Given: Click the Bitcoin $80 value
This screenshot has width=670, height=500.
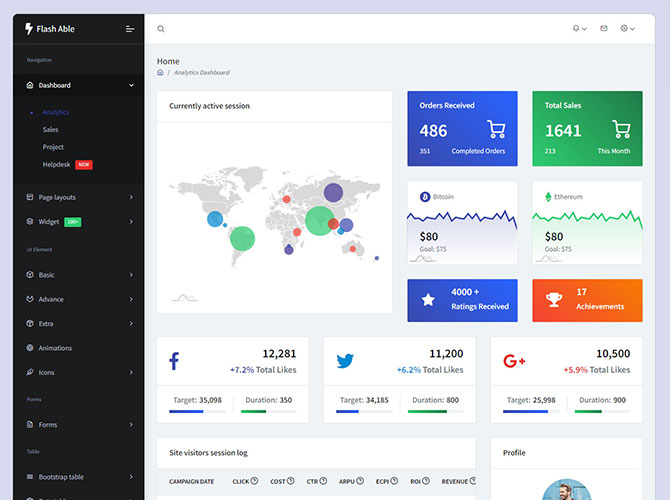Looking at the screenshot, I should tap(429, 236).
